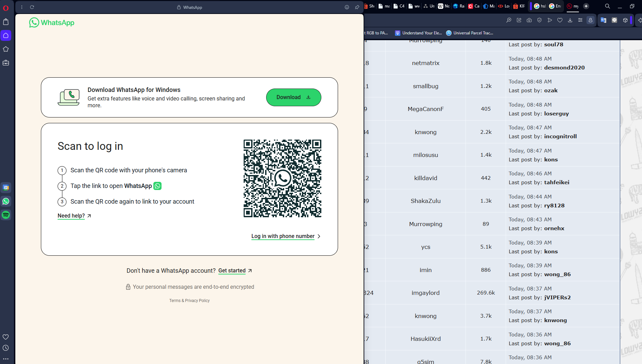Click the highlighted home icon in Opera sidebar
The height and width of the screenshot is (364, 642).
coord(6,35)
